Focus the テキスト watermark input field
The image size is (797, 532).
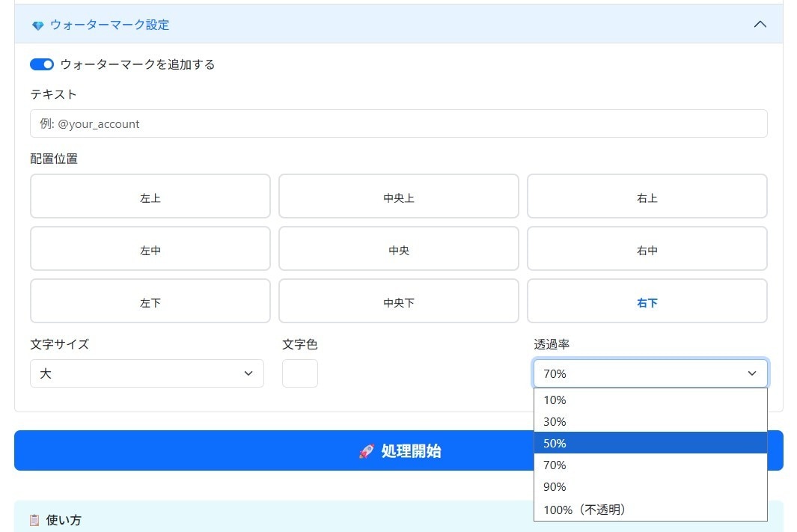coord(398,123)
